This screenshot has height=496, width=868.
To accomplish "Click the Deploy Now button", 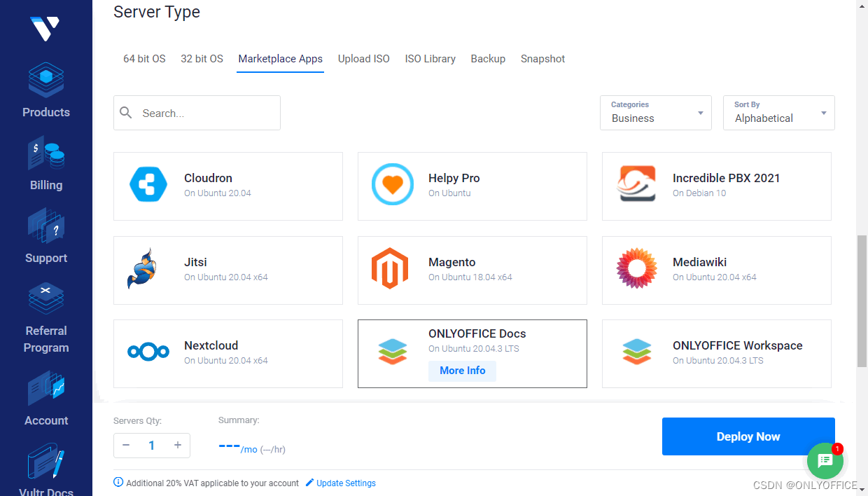I will click(x=748, y=436).
